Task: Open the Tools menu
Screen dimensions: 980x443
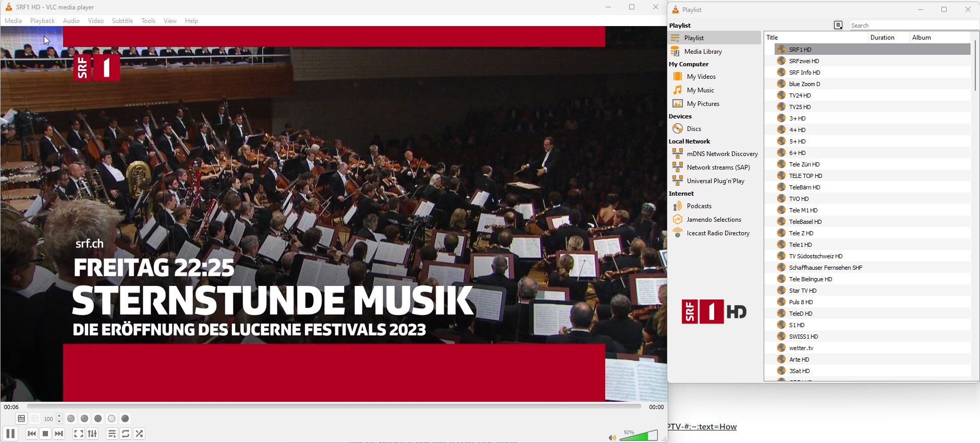Action: point(149,21)
